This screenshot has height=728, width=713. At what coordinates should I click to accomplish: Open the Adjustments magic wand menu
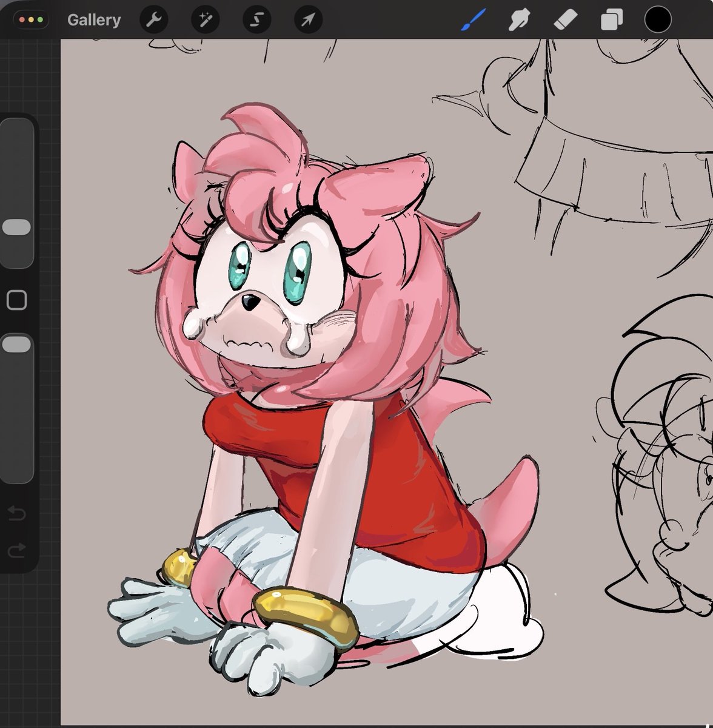click(205, 20)
